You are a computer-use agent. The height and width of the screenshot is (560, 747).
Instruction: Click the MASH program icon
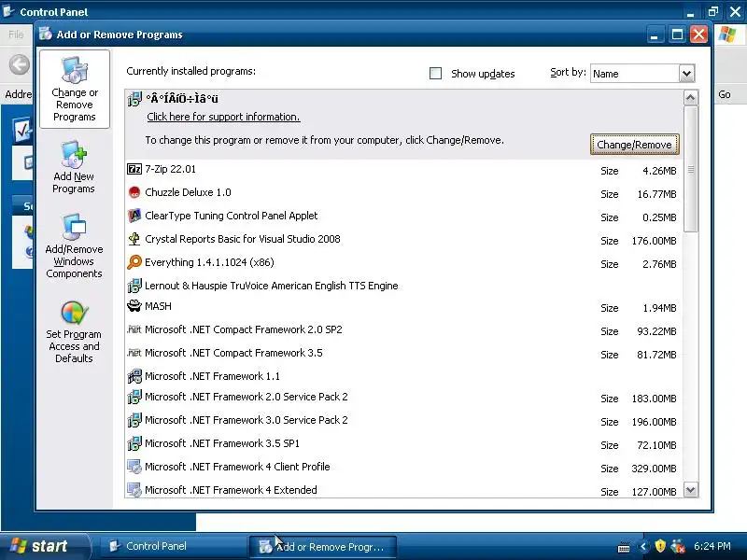[134, 306]
